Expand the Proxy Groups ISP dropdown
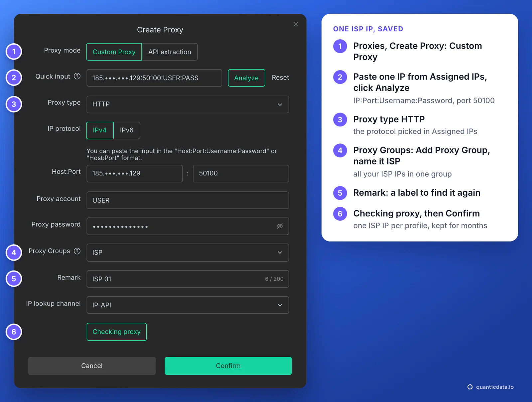 (188, 253)
